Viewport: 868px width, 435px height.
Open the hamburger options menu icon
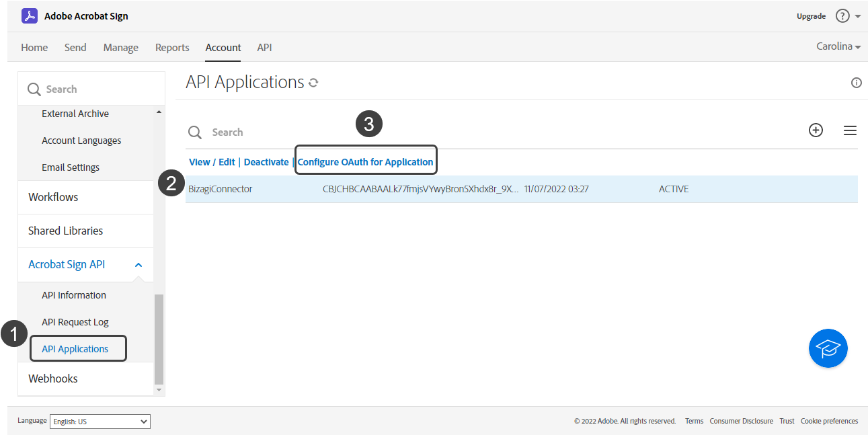(x=850, y=130)
